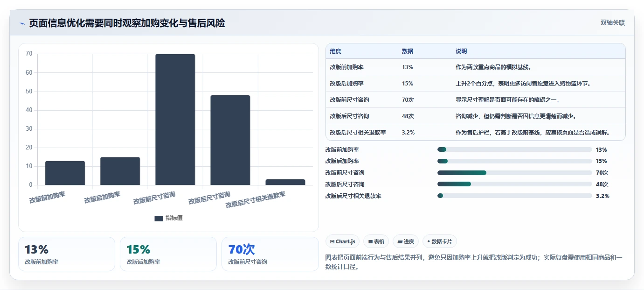Click the 说明 column header
The width and height of the screenshot is (644, 290).
(461, 51)
